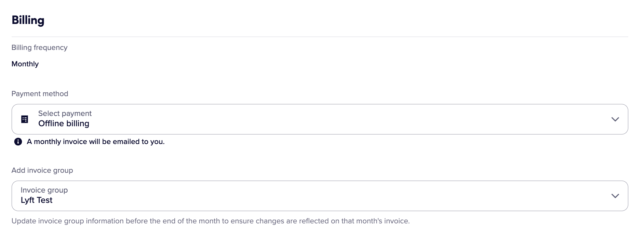Screen dimensions: 644x234
Task: Click the chevron on the payment method field
Action: coord(615,119)
